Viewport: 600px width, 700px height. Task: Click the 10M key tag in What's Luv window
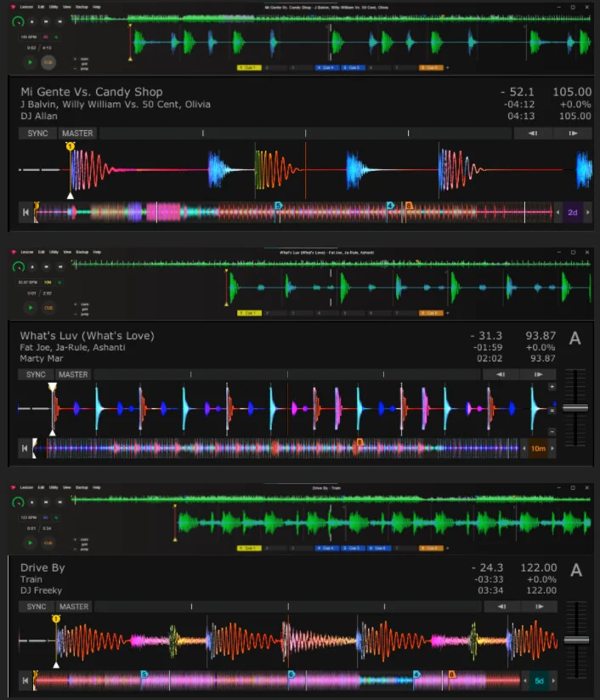(48, 282)
